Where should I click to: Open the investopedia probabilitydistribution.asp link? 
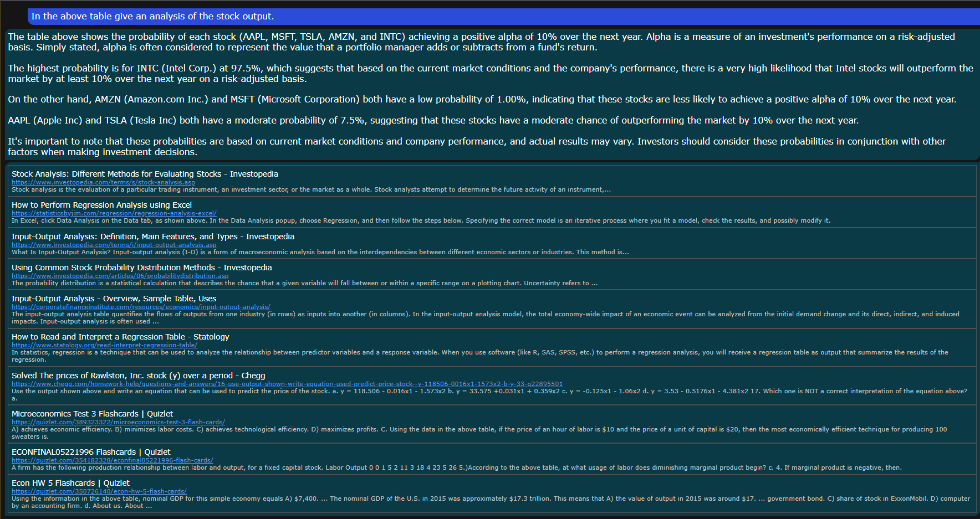click(x=120, y=276)
